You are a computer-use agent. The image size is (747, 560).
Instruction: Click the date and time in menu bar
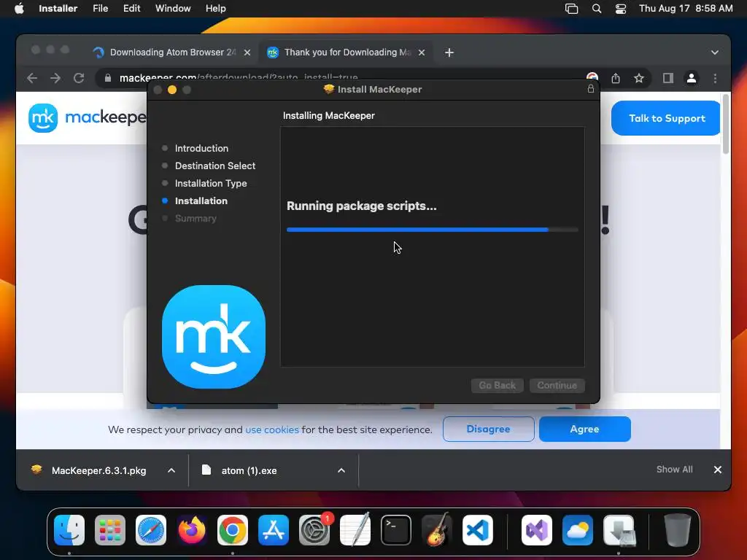point(686,8)
